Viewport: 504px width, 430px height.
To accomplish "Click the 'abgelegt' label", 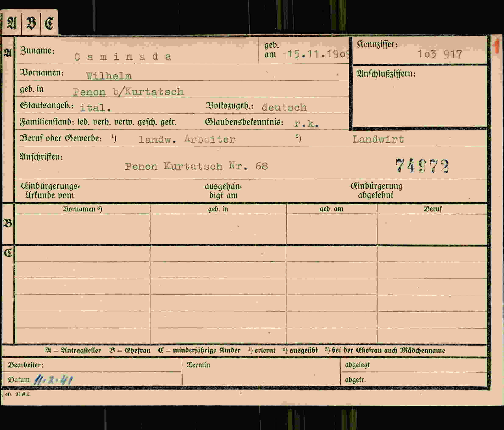I will [x=357, y=365].
